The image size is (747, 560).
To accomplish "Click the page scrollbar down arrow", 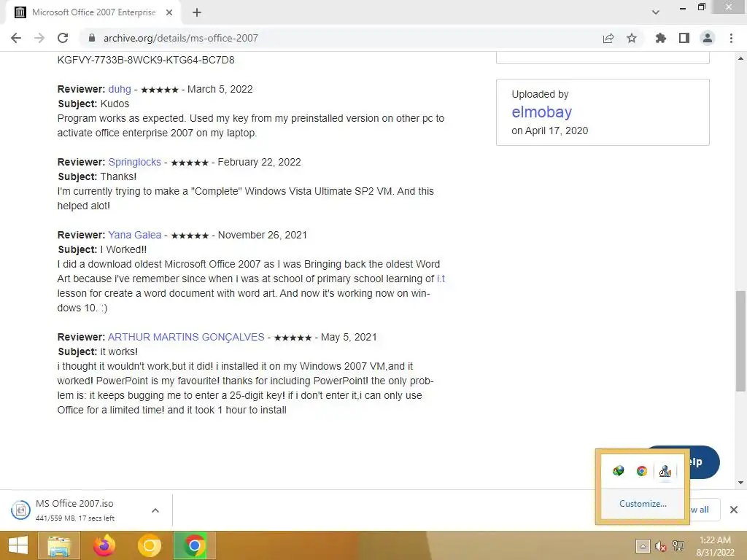I will coord(740,483).
